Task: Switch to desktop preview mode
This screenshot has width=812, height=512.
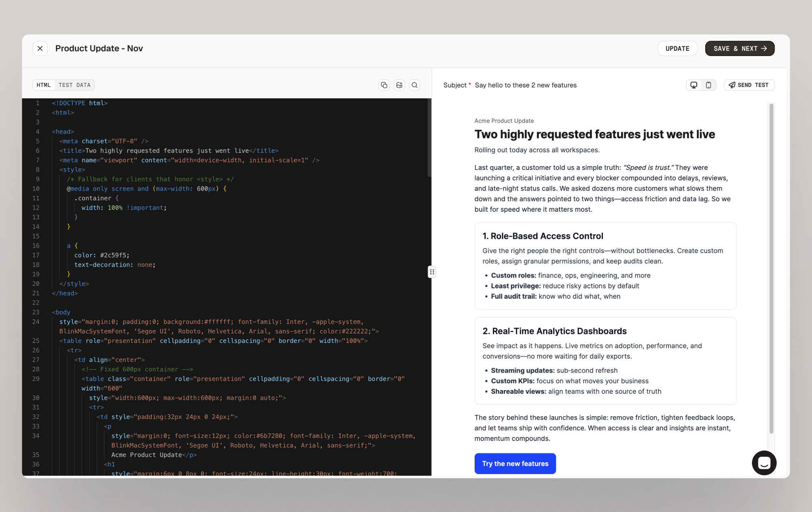Action: pos(694,85)
